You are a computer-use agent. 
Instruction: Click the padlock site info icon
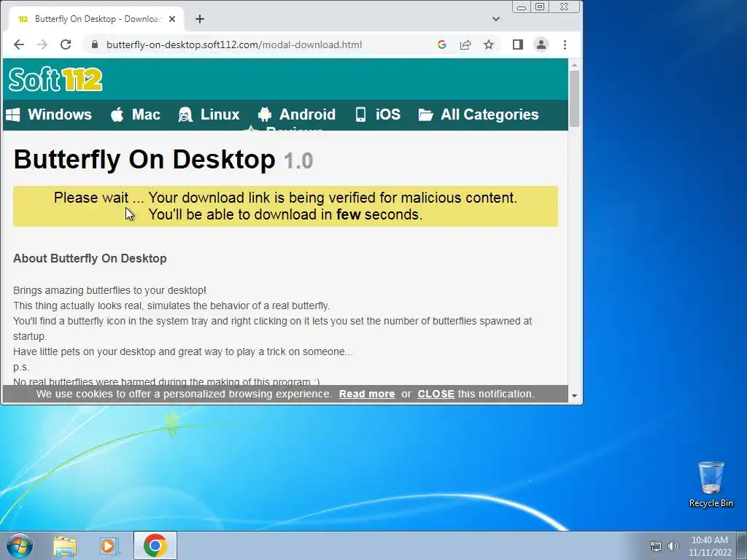(95, 44)
